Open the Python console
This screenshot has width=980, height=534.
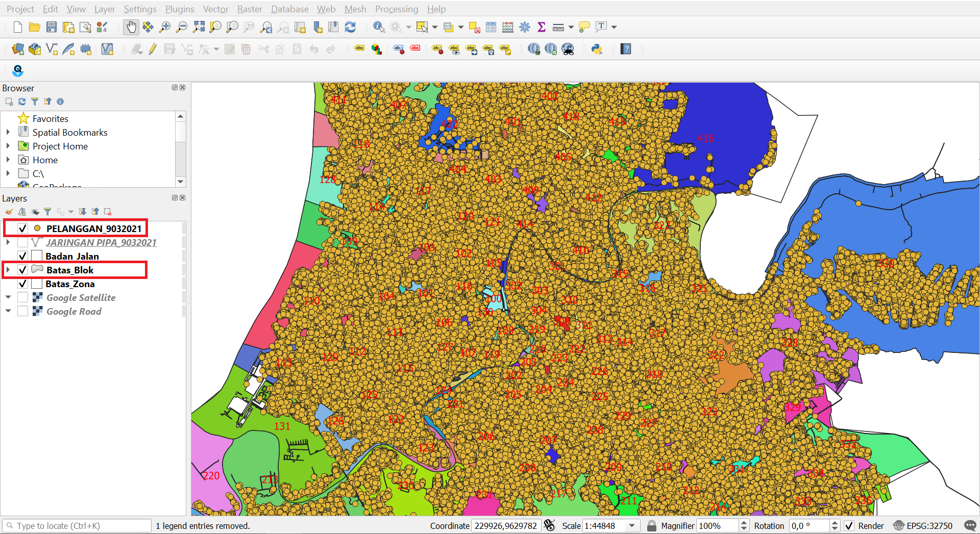click(596, 49)
